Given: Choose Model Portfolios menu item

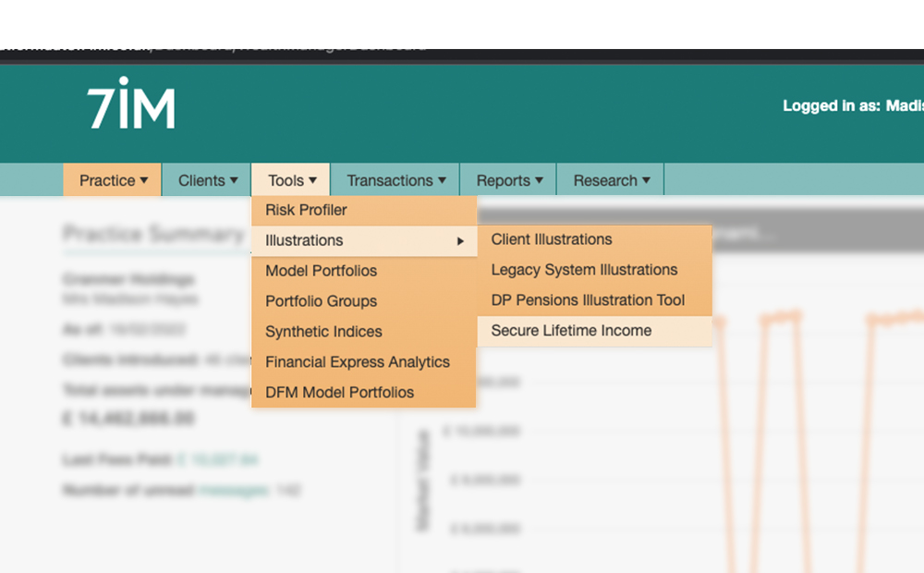Looking at the screenshot, I should (364, 271).
